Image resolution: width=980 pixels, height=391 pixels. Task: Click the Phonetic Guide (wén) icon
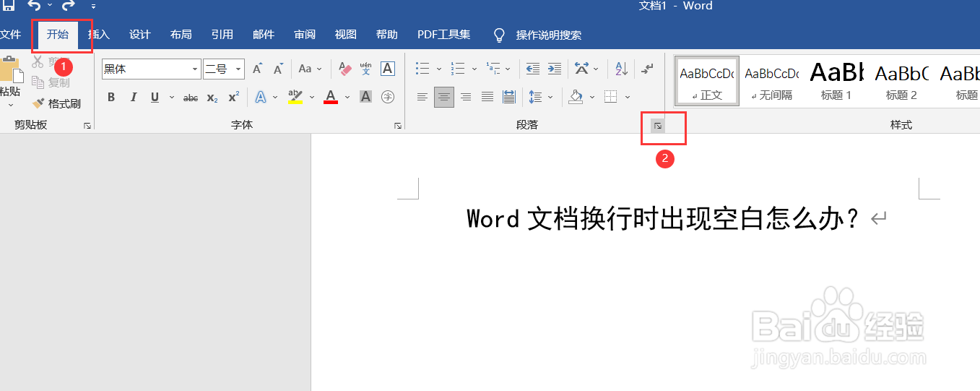(366, 69)
